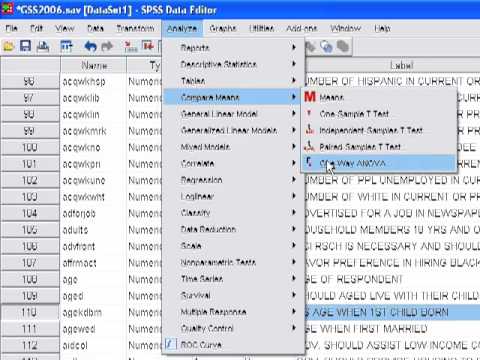Image resolution: width=480 pixels, height=360 pixels.
Task: Open the File menu
Action: tap(11, 28)
